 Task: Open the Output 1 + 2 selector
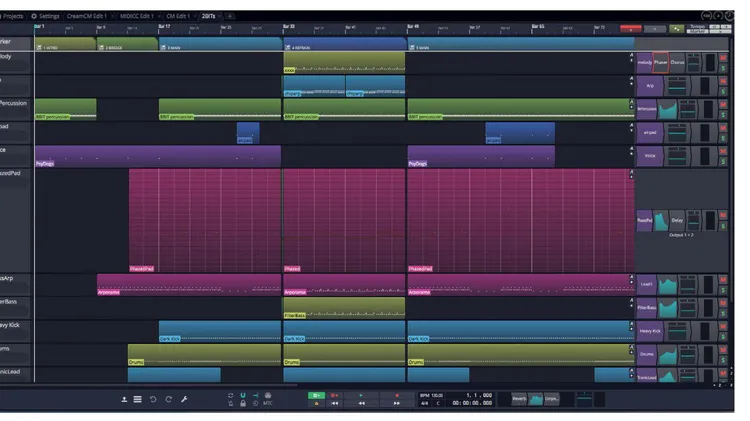(682, 236)
